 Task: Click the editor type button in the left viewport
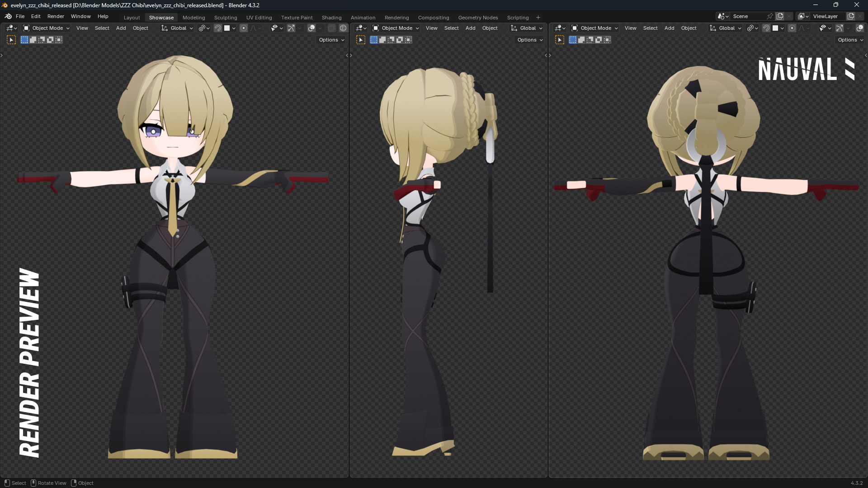click(x=11, y=28)
